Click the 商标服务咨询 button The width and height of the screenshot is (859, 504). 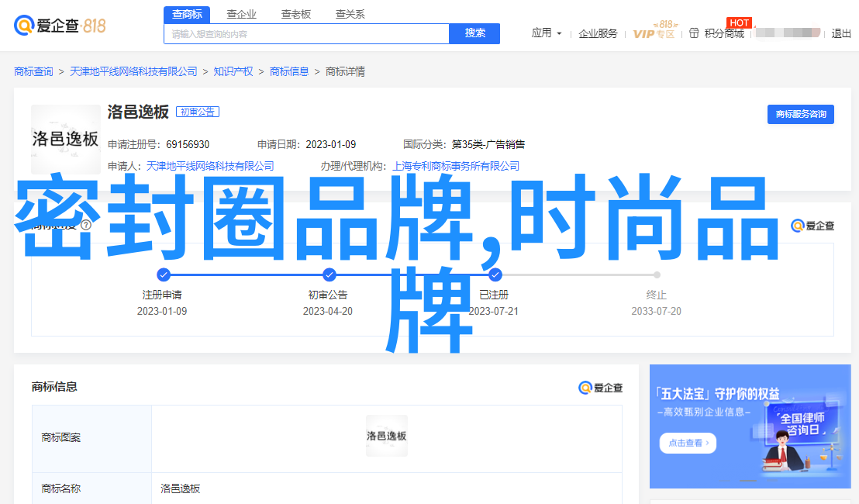pos(800,114)
